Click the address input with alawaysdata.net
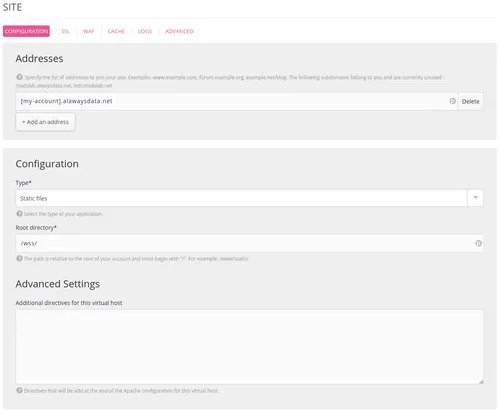Viewport: 500px width, 411px height. click(236, 101)
